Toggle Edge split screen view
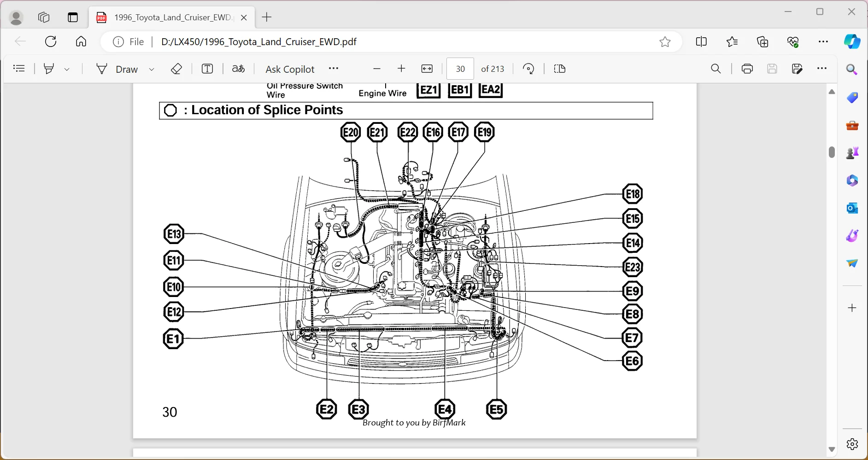The height and width of the screenshot is (460, 868). click(701, 42)
